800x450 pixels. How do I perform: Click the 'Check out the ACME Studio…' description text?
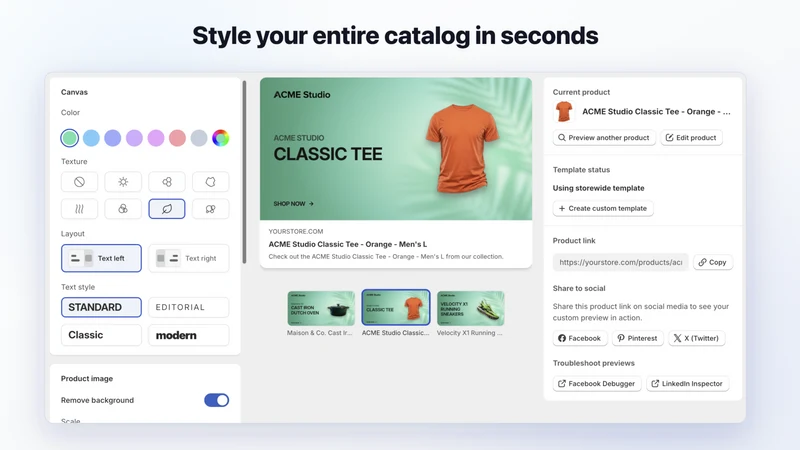coord(386,257)
